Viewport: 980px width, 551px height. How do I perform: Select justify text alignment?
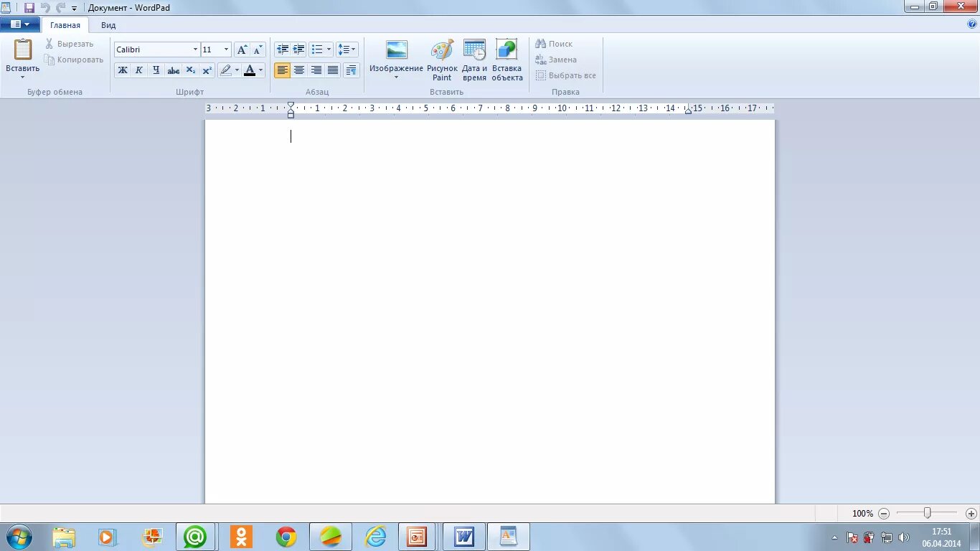(333, 70)
